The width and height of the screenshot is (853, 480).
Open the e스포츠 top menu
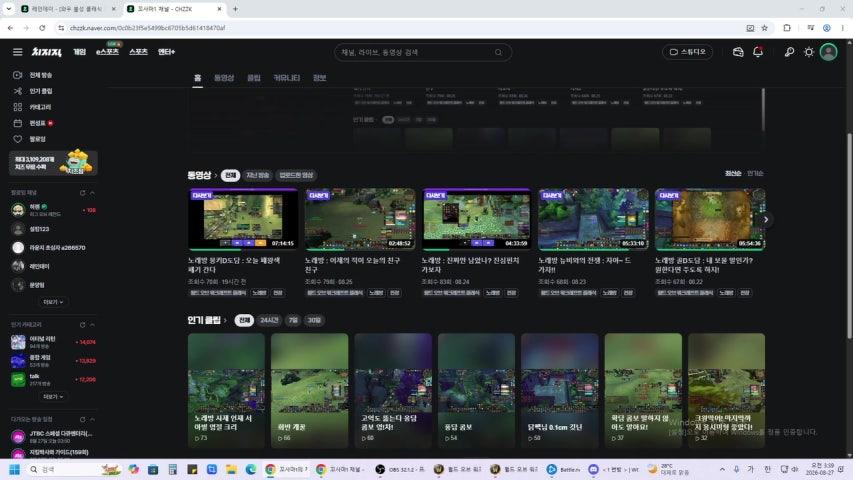(107, 52)
